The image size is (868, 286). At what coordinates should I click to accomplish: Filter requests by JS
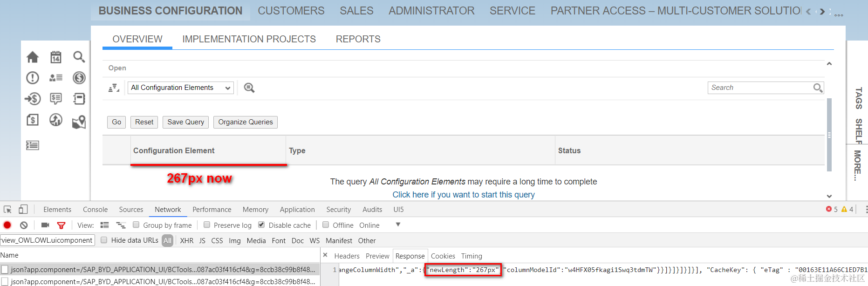coord(202,241)
